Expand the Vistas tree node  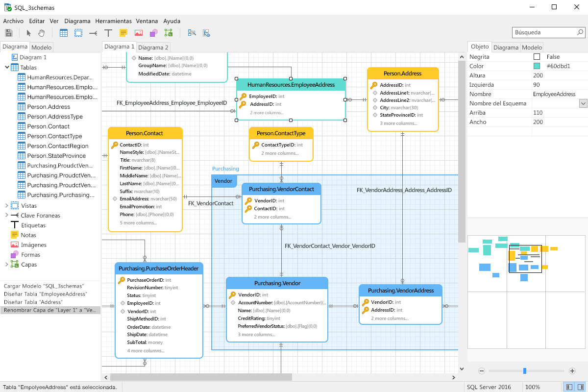[x=7, y=205]
